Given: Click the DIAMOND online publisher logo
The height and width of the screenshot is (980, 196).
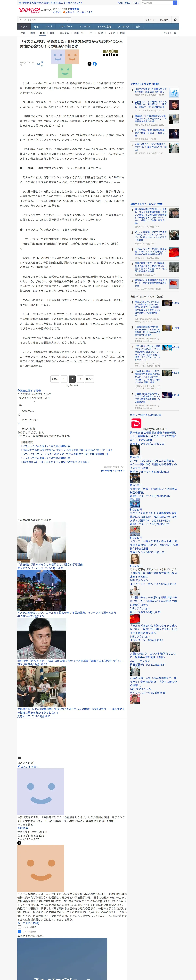Looking at the screenshot, I should click(110, 53).
